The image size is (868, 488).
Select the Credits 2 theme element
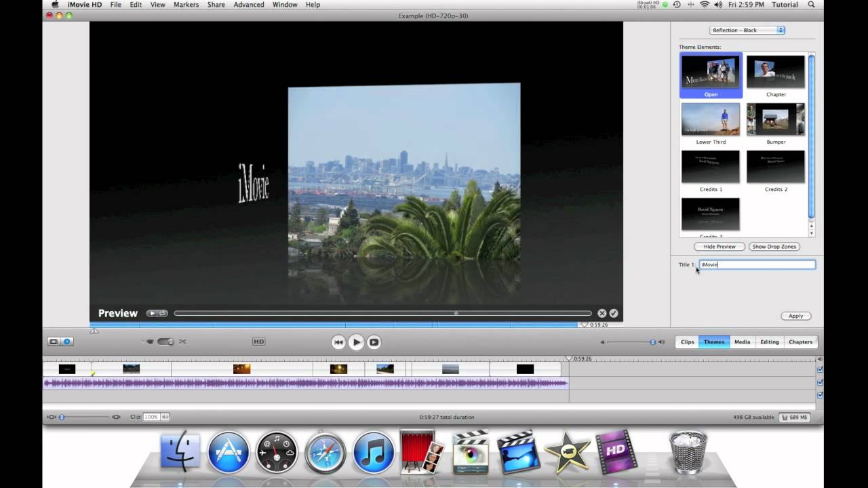tap(776, 171)
